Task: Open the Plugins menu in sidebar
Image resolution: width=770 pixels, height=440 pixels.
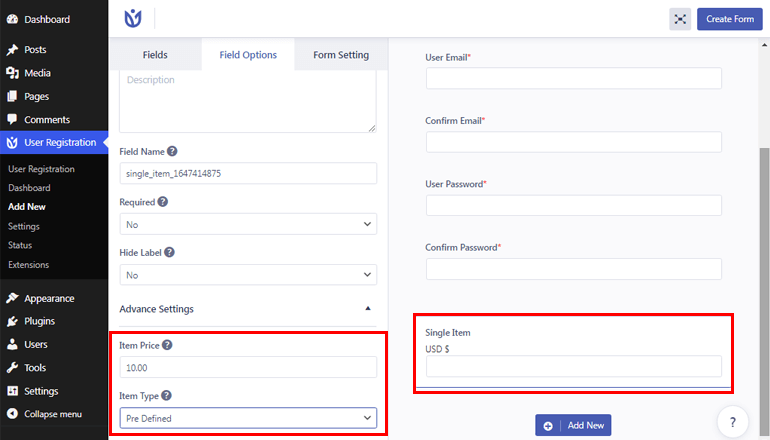Action: click(40, 321)
